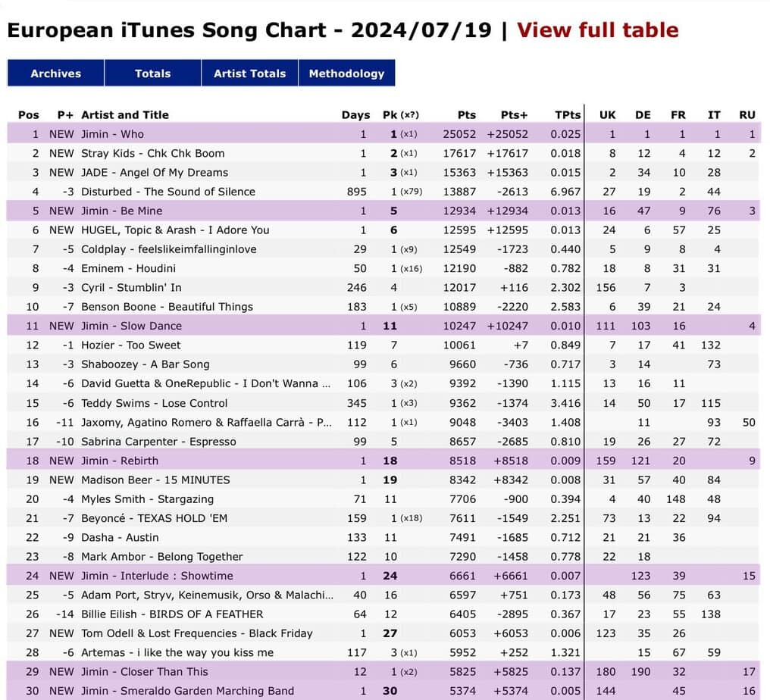Sort by the Pos column header
This screenshot has width=770, height=700.
pyautogui.click(x=29, y=115)
